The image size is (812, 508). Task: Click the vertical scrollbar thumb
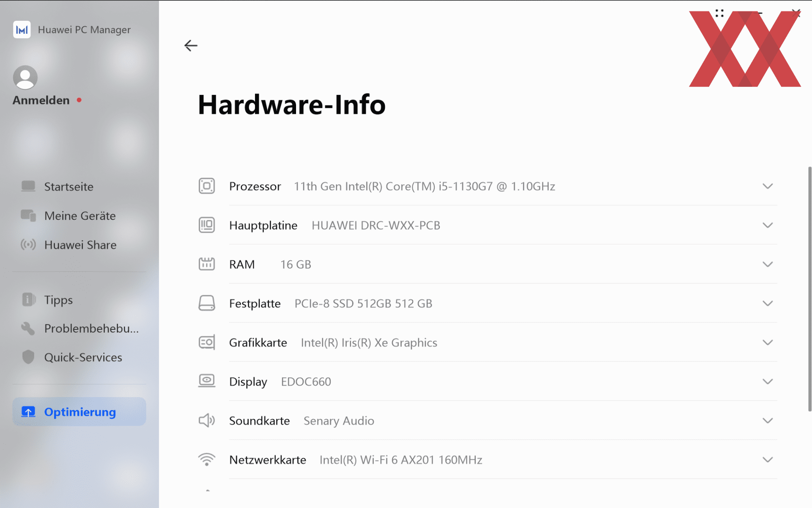click(x=809, y=289)
